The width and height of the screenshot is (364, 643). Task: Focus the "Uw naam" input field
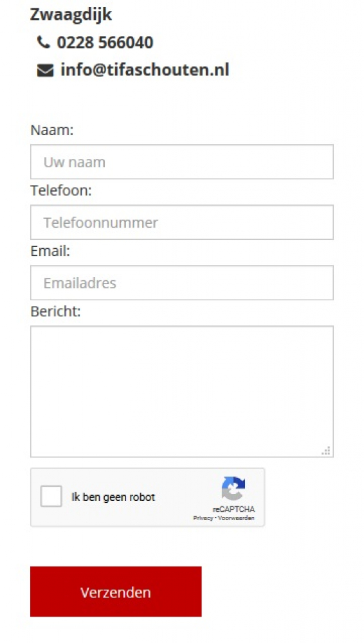coord(182,162)
